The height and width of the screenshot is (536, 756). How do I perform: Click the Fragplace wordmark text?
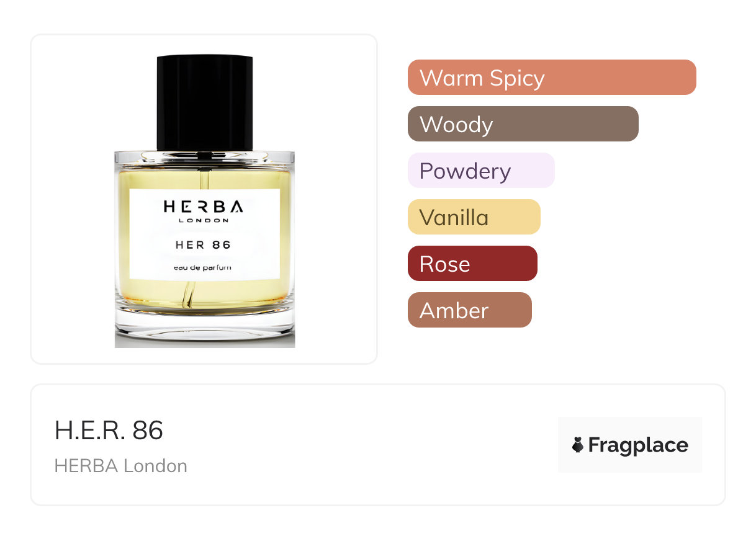tap(638, 445)
